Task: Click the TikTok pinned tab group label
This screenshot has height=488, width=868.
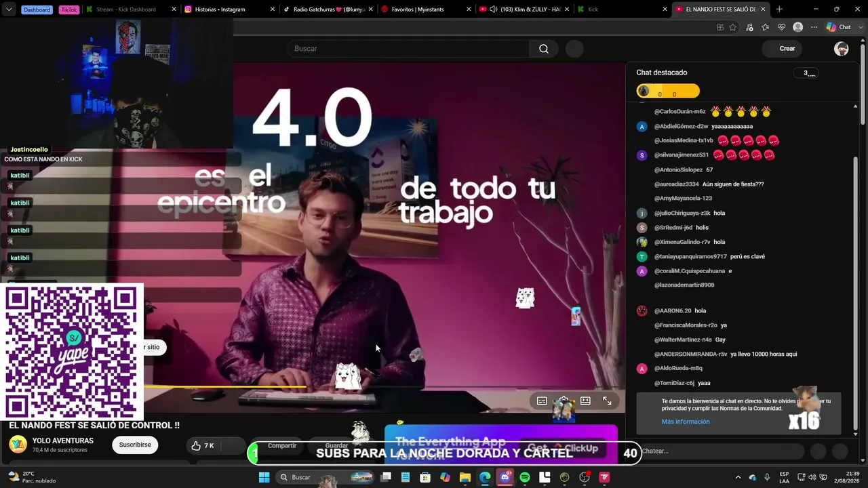Action: pos(68,9)
